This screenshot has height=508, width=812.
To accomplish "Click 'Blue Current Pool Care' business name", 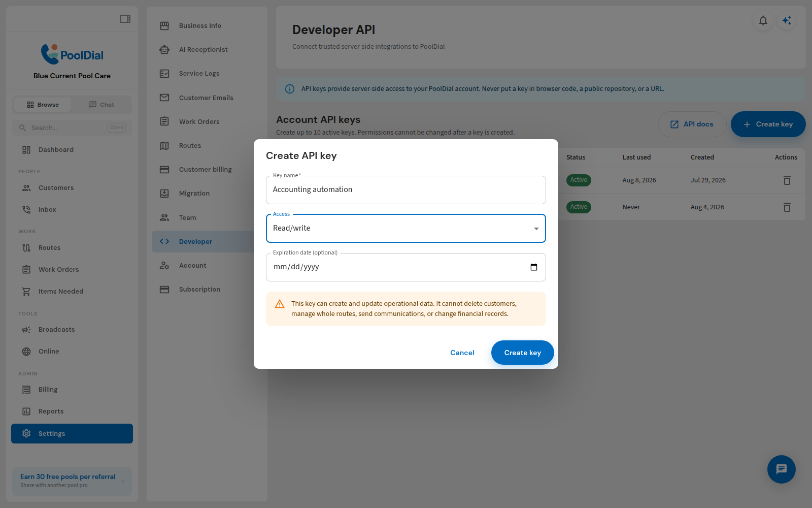I will pos(72,76).
